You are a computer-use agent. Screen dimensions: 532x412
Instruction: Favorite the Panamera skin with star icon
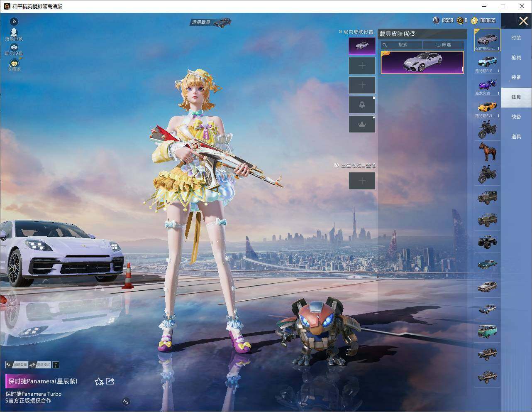pos(99,381)
